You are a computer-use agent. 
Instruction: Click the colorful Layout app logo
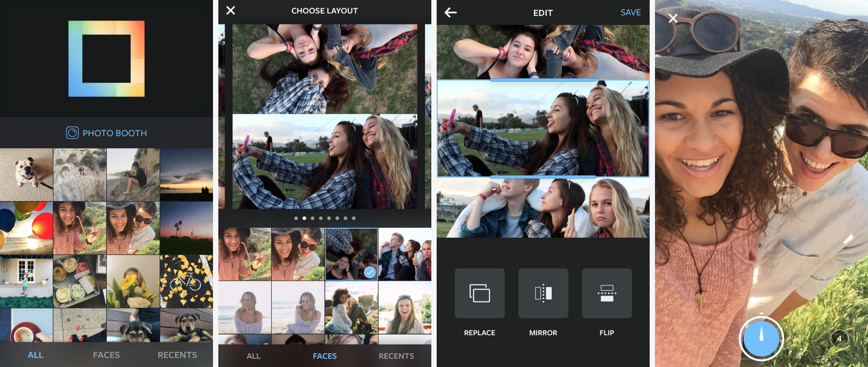tap(107, 59)
